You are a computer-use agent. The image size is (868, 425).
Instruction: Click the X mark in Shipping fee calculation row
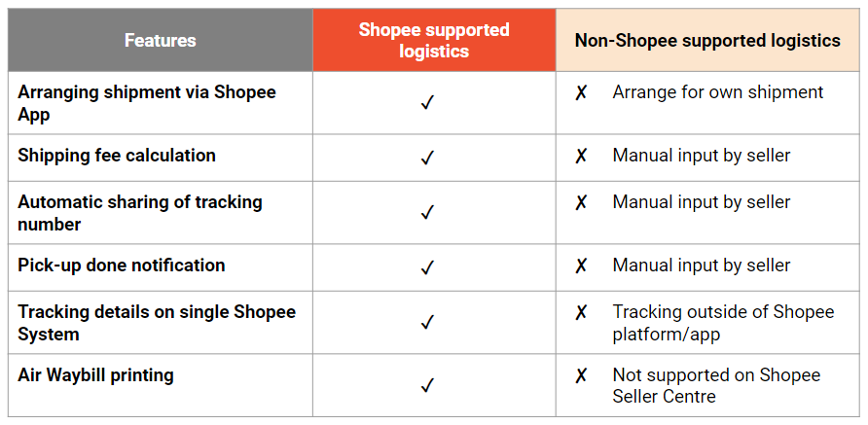tap(581, 157)
